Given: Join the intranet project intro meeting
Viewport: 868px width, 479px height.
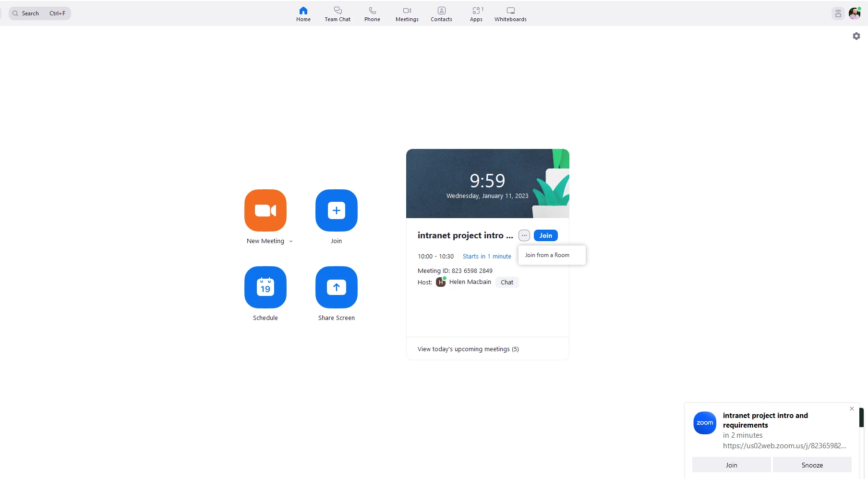Looking at the screenshot, I should coord(546,235).
